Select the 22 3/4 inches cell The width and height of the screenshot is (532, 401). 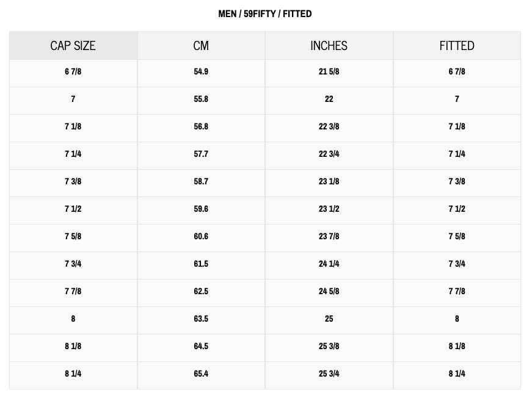point(329,154)
